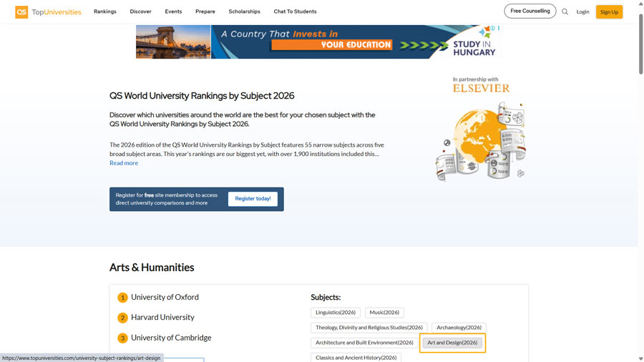Open the Discover menu
Image resolution: width=644 pixels, height=362 pixels.
(x=140, y=11)
